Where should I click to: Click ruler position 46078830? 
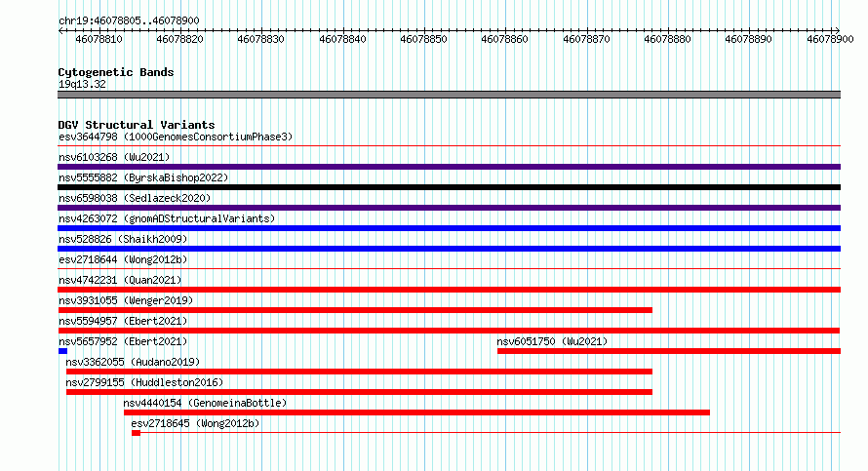(x=260, y=39)
